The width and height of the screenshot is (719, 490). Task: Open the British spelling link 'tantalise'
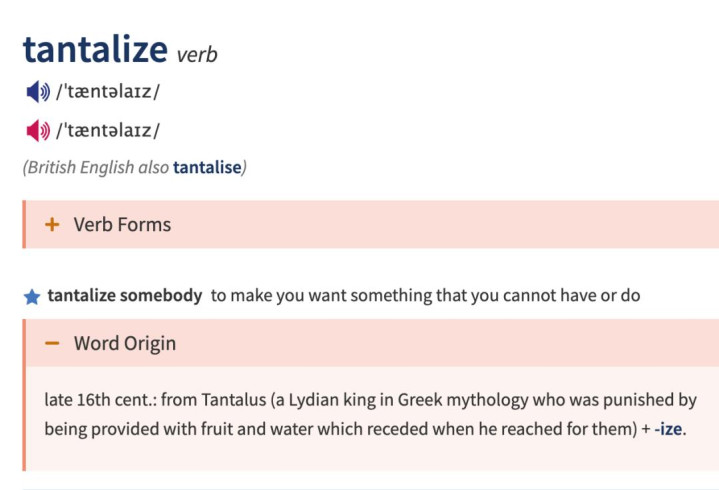click(207, 168)
